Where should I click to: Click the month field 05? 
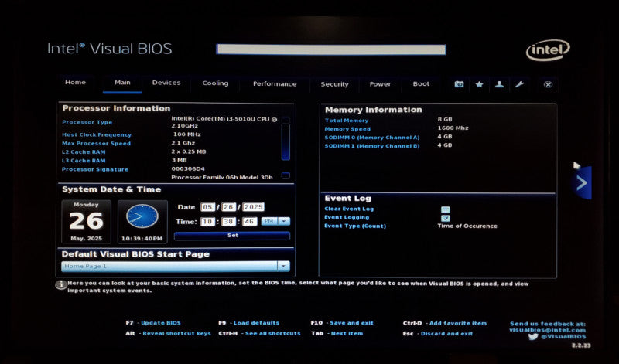pyautogui.click(x=207, y=207)
